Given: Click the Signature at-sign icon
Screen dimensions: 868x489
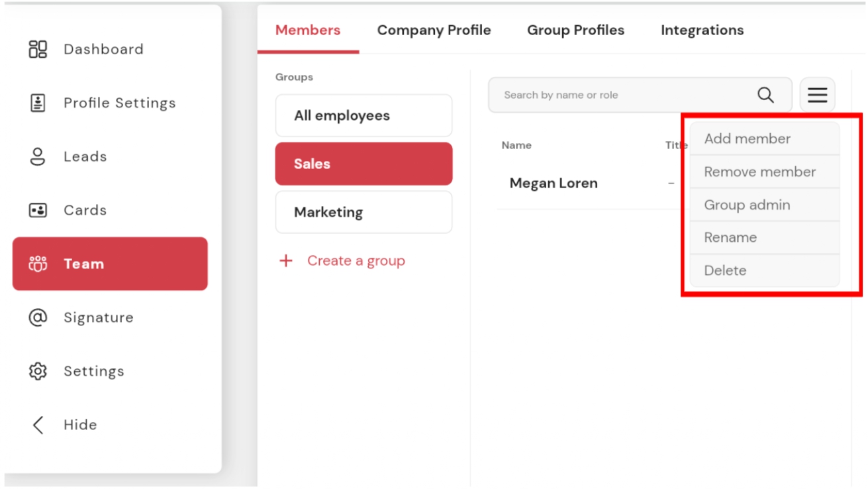Looking at the screenshot, I should click(38, 317).
